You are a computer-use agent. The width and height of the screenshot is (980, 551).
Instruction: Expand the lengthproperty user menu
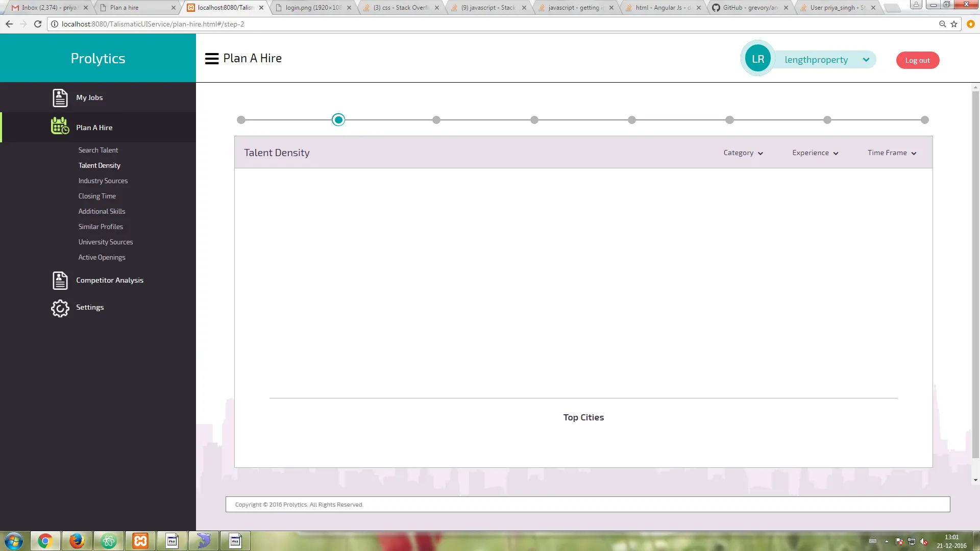click(866, 60)
